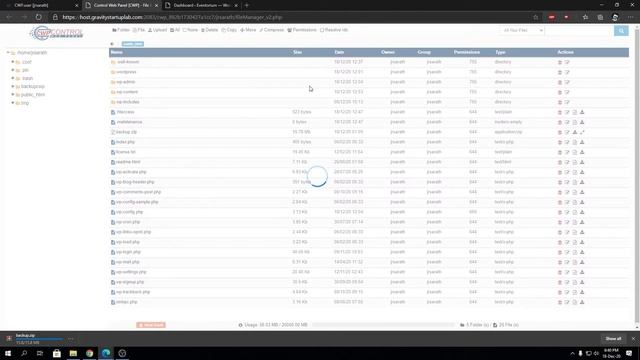This screenshot has height=360, width=640.
Task: Sort the list by the Name column header
Action: [116, 52]
